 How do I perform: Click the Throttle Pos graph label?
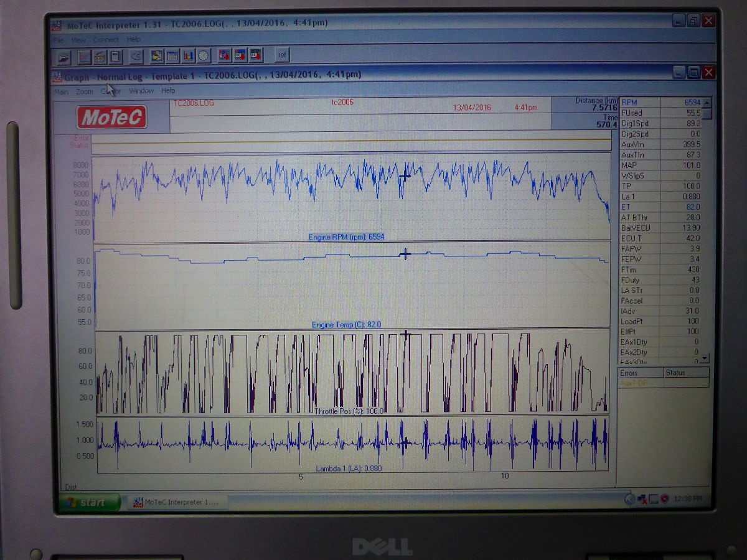point(349,411)
